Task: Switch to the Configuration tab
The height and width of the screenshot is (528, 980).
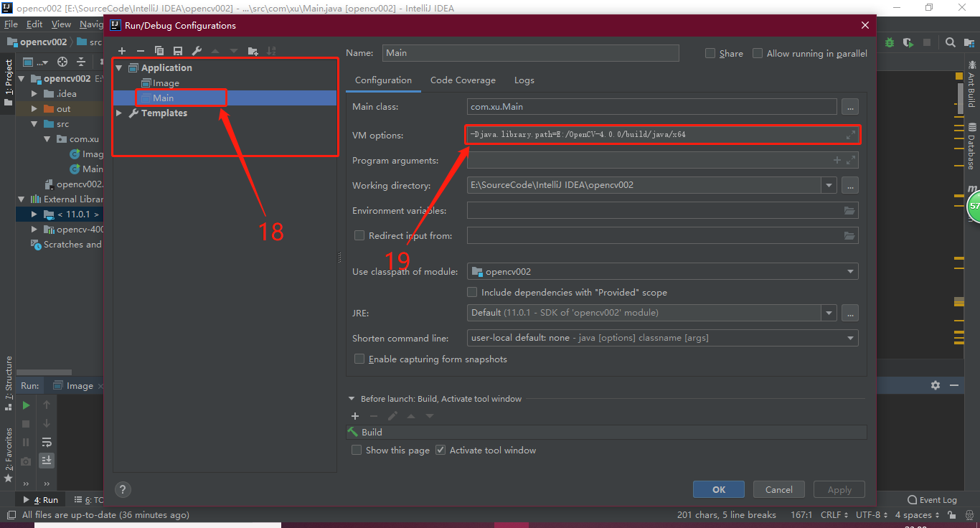Action: point(383,80)
